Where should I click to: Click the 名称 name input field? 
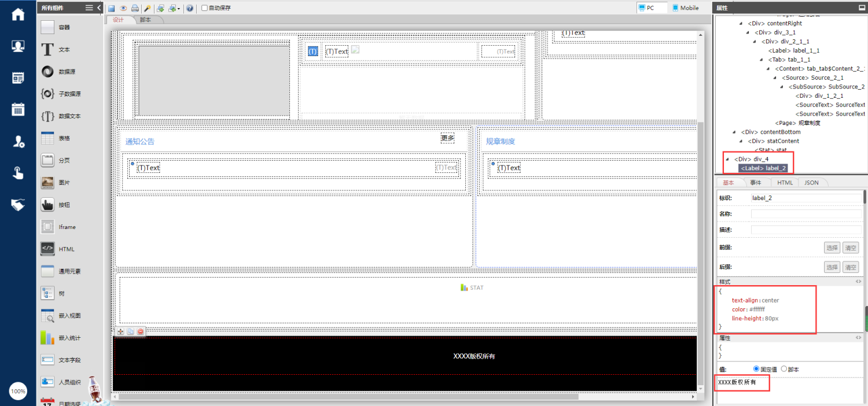[x=806, y=214]
